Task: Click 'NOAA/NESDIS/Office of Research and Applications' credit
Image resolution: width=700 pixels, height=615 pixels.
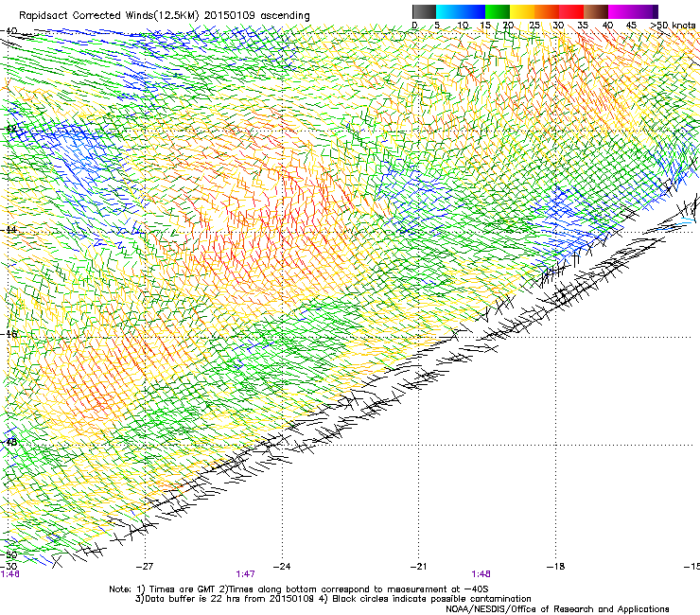Action: point(557,609)
